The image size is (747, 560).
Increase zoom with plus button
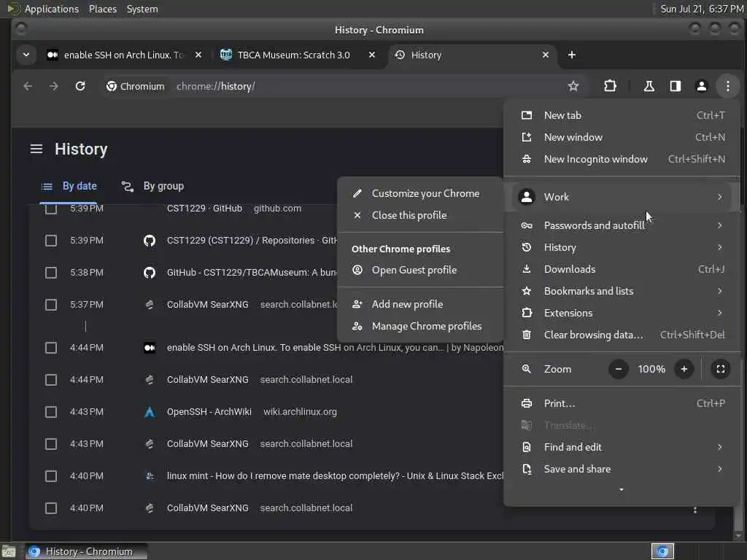click(x=684, y=369)
